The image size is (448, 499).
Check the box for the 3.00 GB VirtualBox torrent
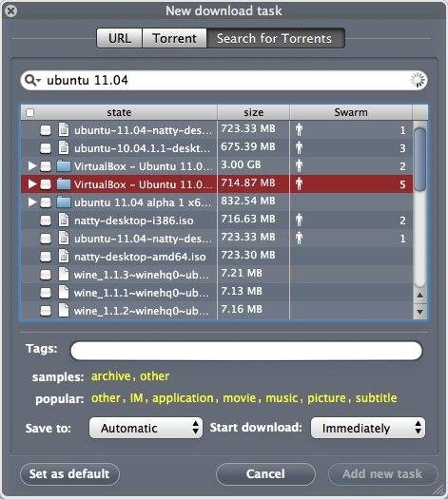tap(46, 166)
